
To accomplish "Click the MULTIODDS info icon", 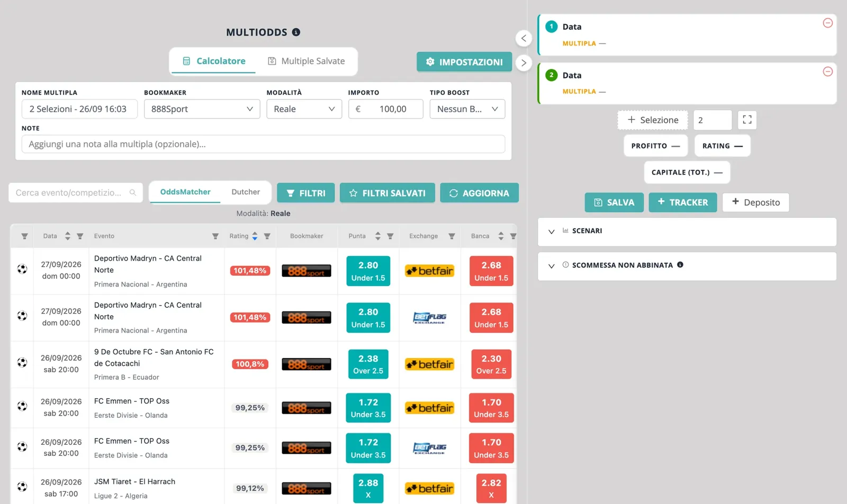I will pyautogui.click(x=296, y=32).
